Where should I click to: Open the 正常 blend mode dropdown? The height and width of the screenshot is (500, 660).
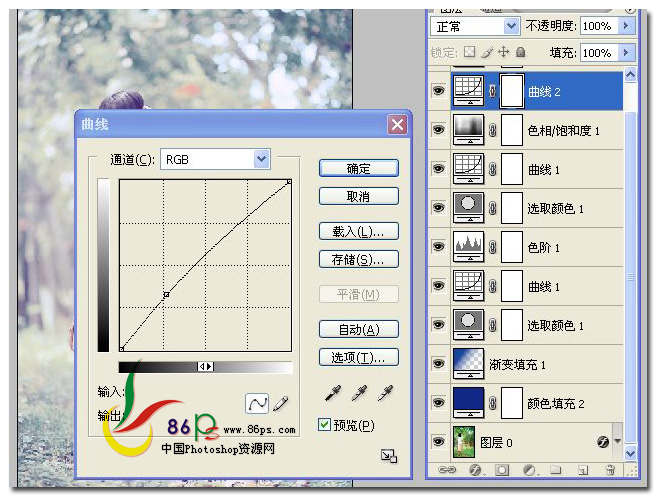pyautogui.click(x=511, y=26)
